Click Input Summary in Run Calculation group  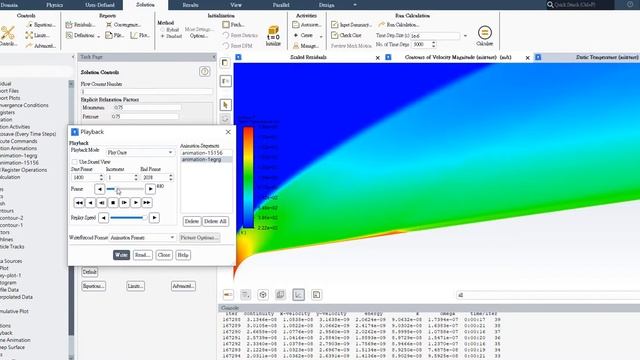tap(351, 25)
